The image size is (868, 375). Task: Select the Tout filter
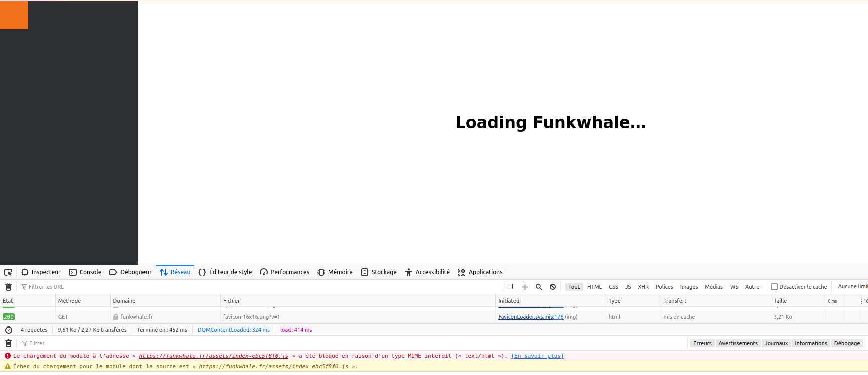pyautogui.click(x=574, y=287)
